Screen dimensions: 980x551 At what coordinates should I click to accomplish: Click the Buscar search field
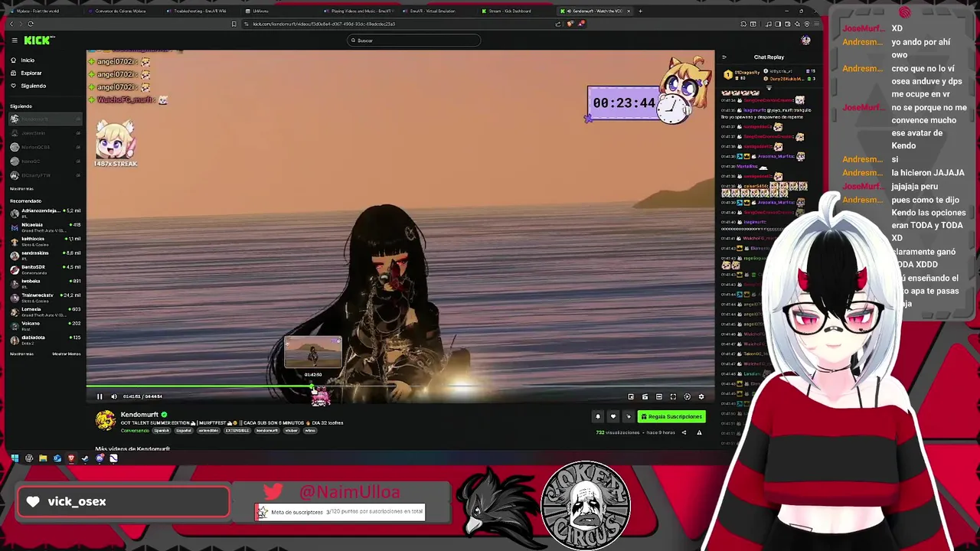point(413,41)
